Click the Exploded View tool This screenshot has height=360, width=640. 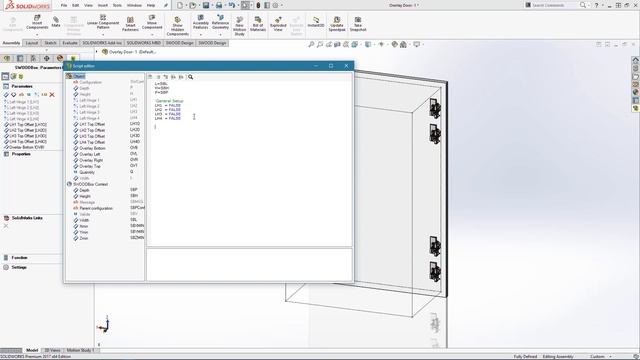(278, 24)
